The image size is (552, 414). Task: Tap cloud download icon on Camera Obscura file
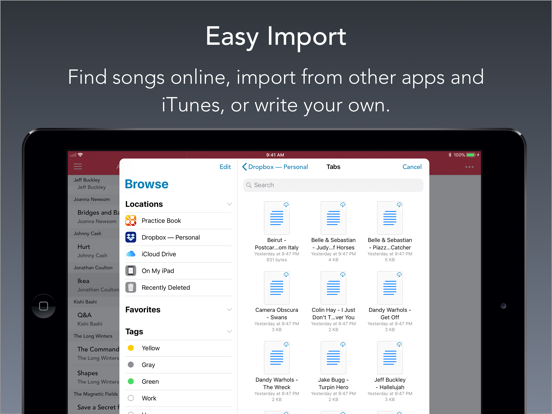point(286,274)
